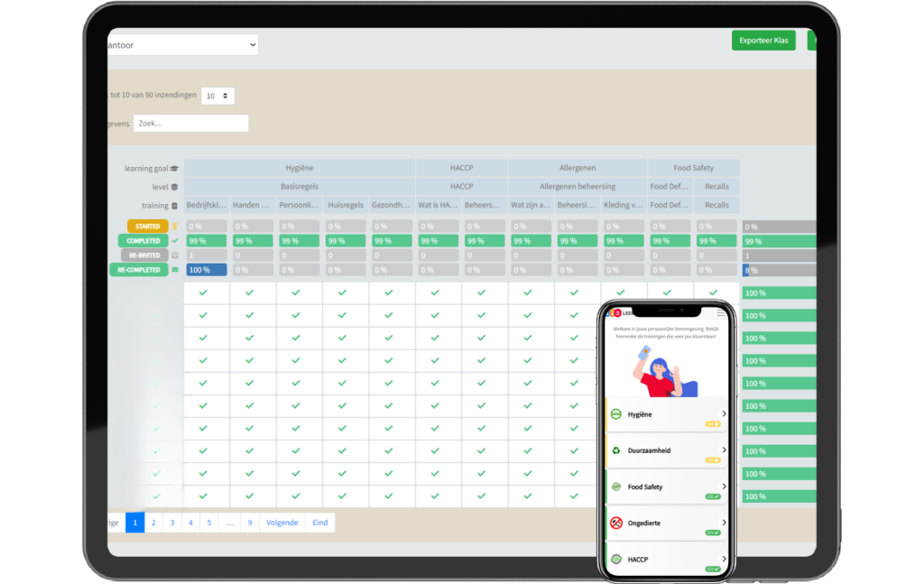
Task: Click the Wat is HA... training column header
Action: [x=438, y=205]
